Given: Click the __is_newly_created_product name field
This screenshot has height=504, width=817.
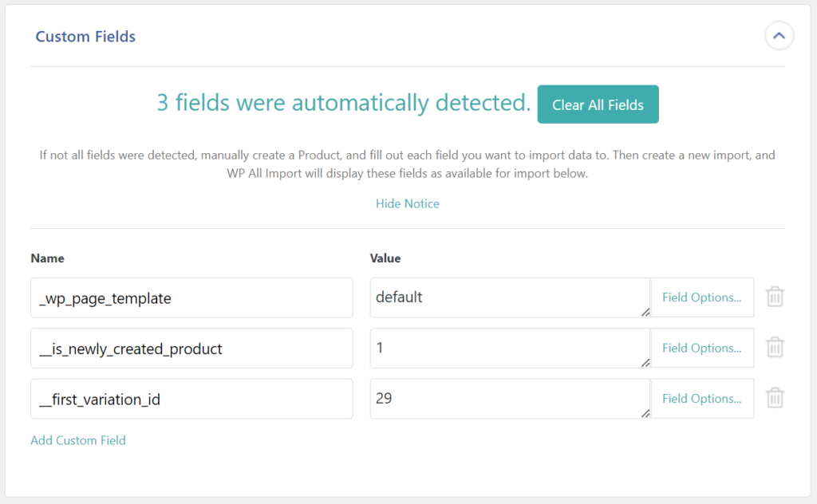Looking at the screenshot, I should (x=191, y=348).
